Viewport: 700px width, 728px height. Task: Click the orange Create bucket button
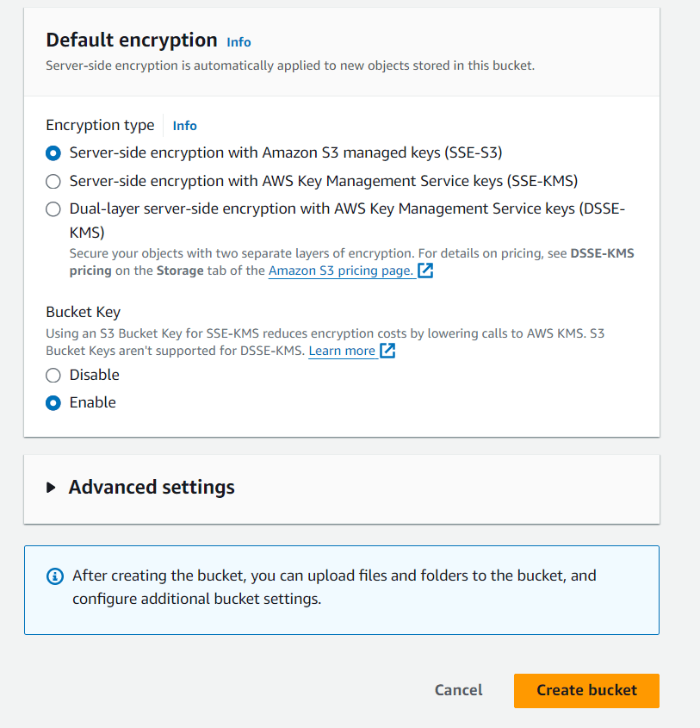586,690
